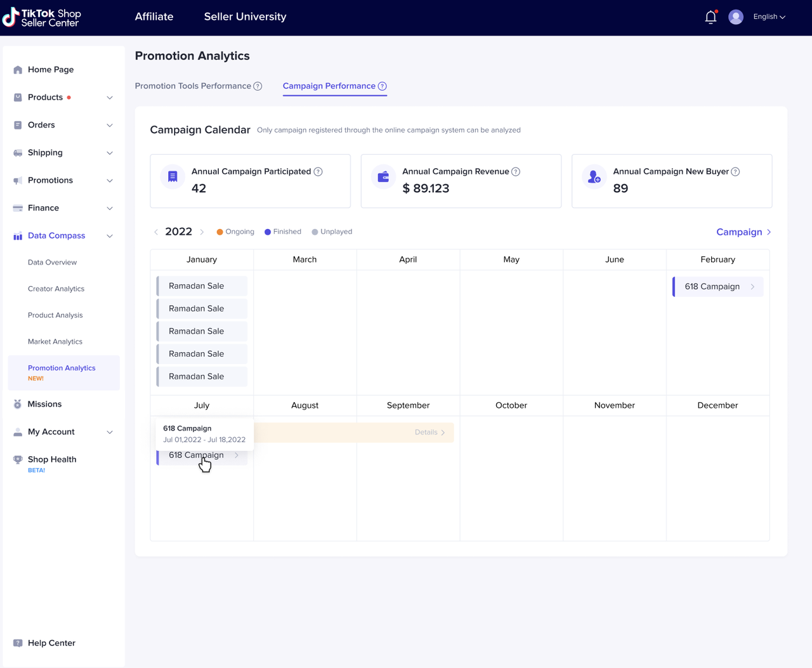
Task: Open the 618 Campaign entry under February
Action: (x=717, y=287)
